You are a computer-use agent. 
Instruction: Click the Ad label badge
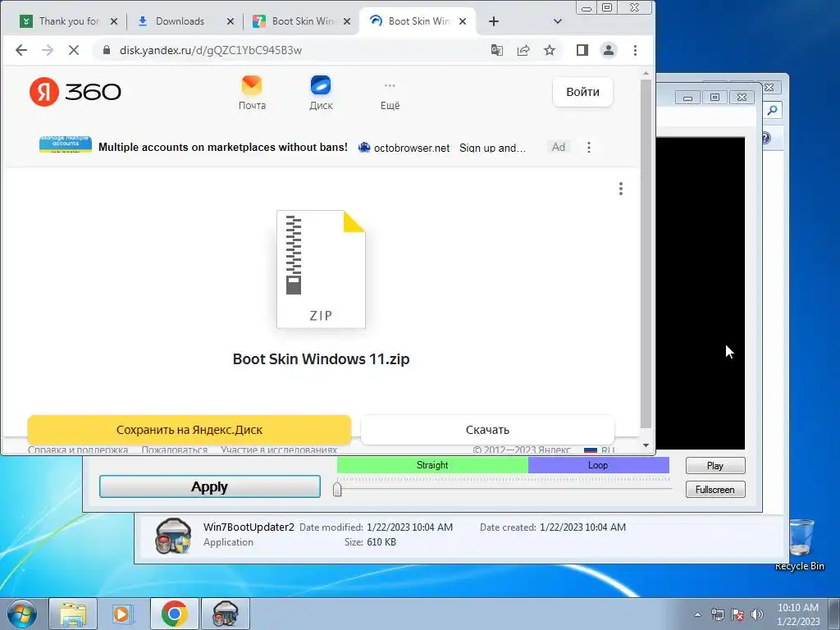[x=558, y=148]
